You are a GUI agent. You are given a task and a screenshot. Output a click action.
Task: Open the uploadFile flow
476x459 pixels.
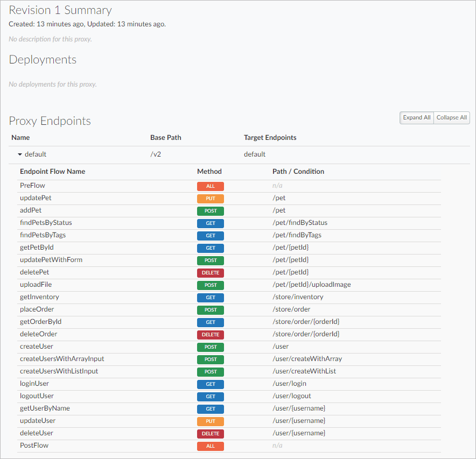click(36, 284)
